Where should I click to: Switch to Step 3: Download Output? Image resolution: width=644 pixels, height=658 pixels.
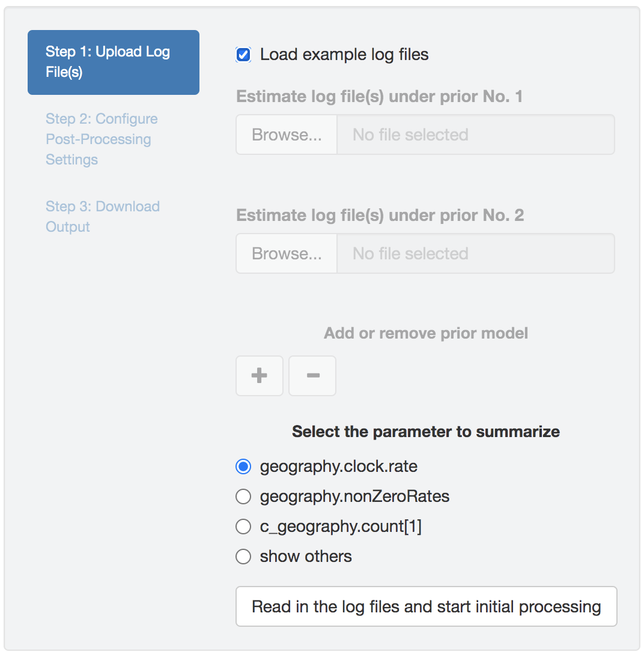(x=102, y=216)
